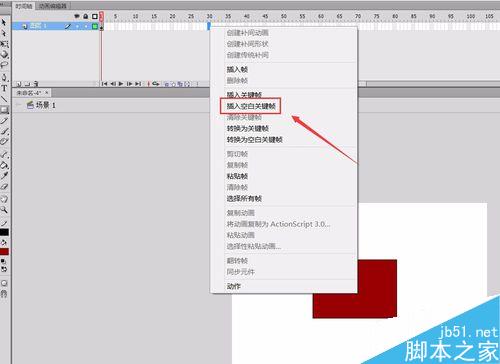Select the Deco tool
This screenshot has width=500, height=364.
coord(4,142)
